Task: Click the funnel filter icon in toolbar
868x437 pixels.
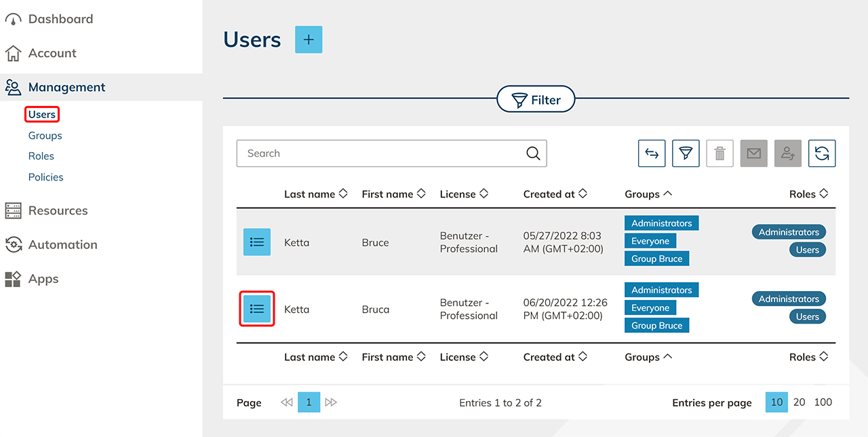Action: click(x=686, y=153)
